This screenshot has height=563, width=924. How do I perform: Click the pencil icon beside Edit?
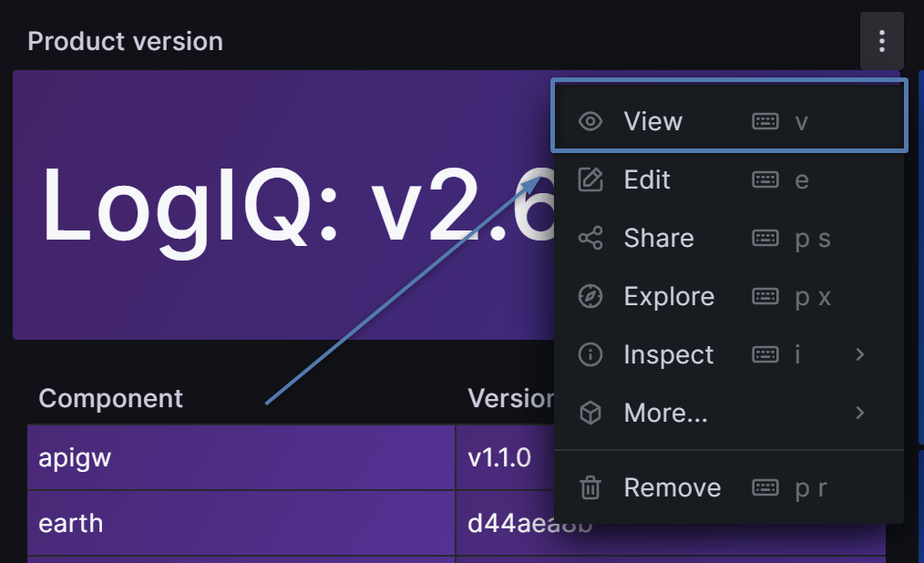pos(590,179)
